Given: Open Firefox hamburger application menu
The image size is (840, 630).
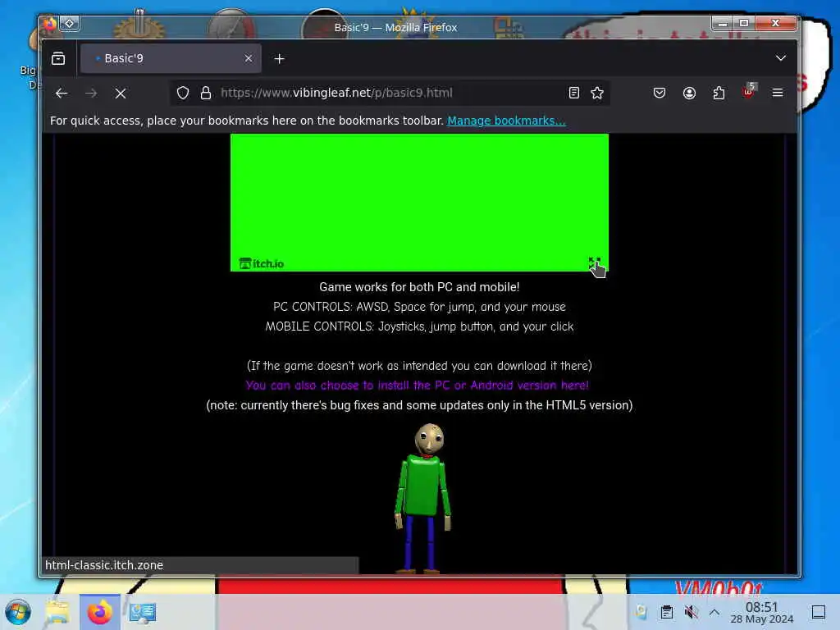Looking at the screenshot, I should (x=778, y=94).
